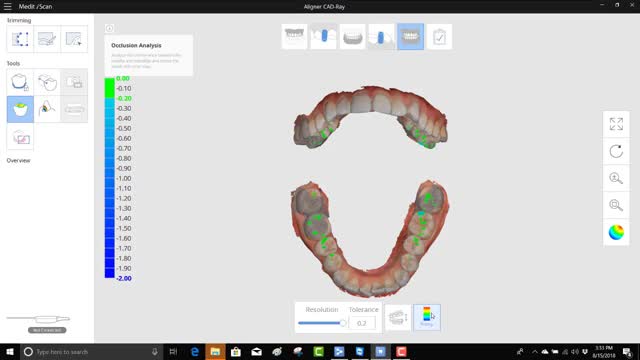Select the active Occlusion Analysis tool
This screenshot has height=360, width=640.
click(20, 109)
